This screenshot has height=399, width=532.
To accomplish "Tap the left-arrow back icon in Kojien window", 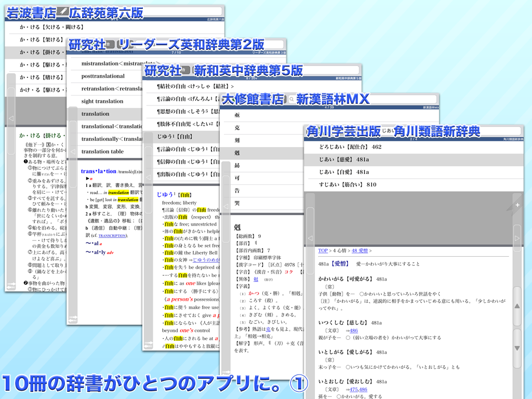I will pos(11,118).
